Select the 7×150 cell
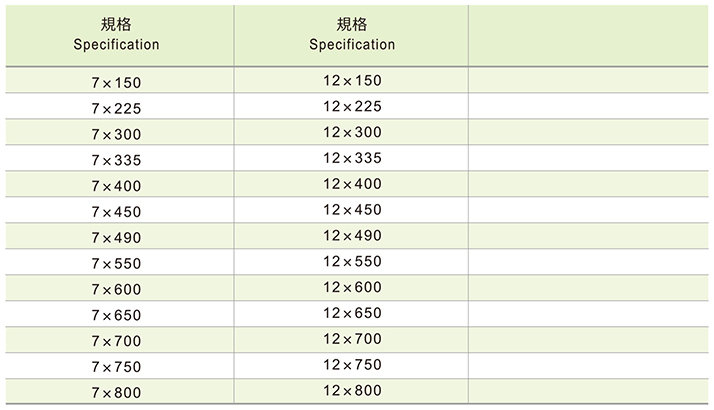Image resolution: width=714 pixels, height=410 pixels. coord(117,81)
